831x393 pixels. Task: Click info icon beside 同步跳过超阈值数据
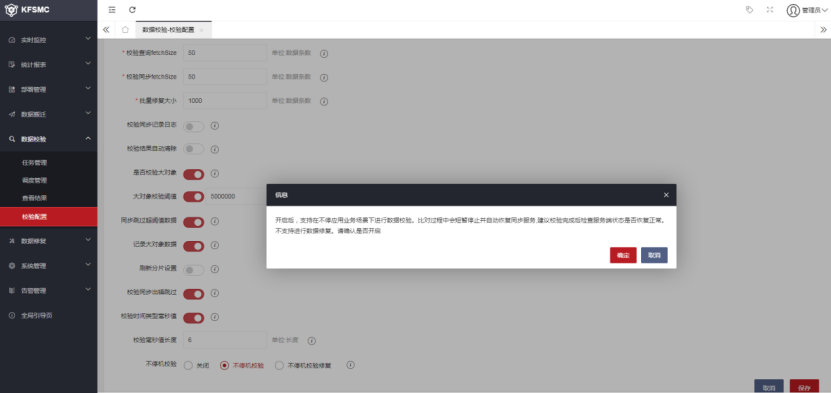pos(215,221)
